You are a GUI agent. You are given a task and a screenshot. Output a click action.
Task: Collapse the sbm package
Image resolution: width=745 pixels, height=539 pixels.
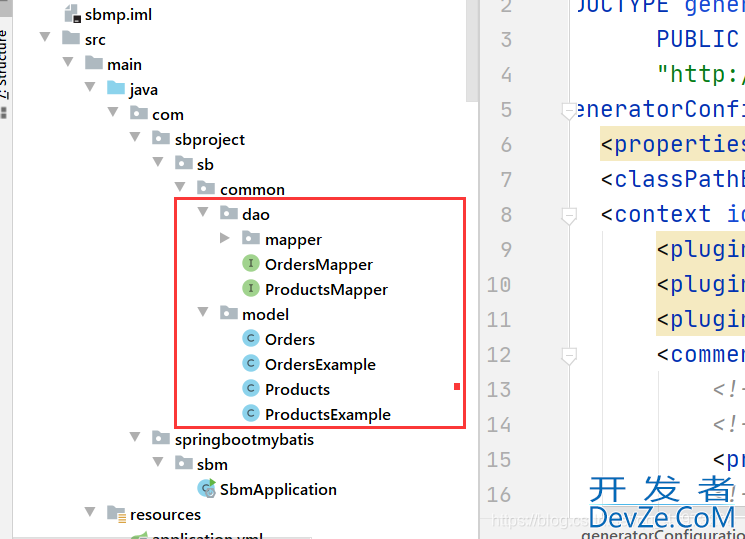tap(158, 462)
